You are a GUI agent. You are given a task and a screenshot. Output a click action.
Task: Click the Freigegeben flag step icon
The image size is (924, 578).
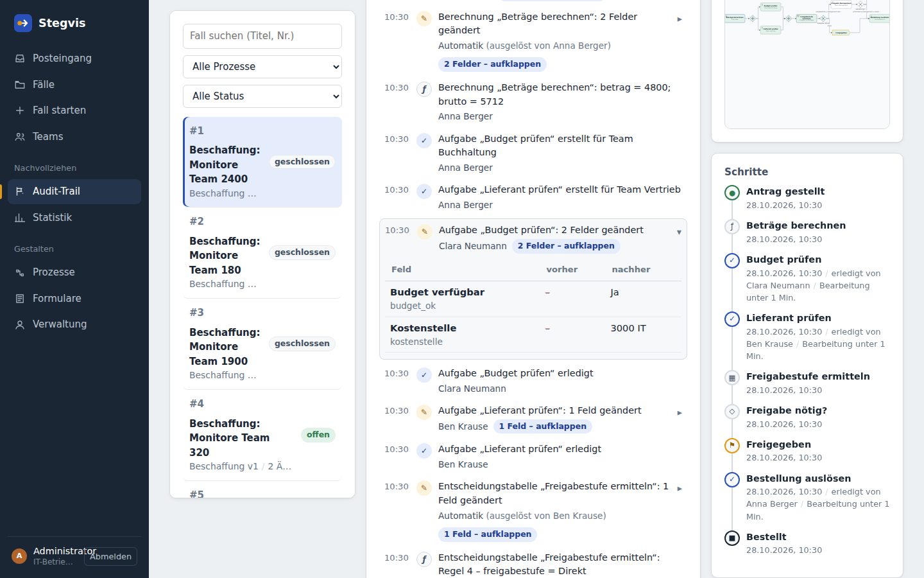[732, 445]
